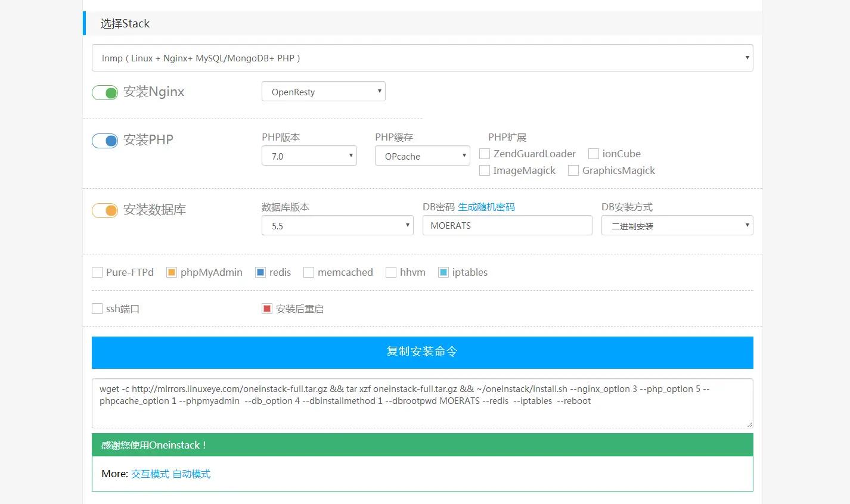This screenshot has width=850, height=504.
Task: Open the 交互模式 link
Action: pos(150,474)
